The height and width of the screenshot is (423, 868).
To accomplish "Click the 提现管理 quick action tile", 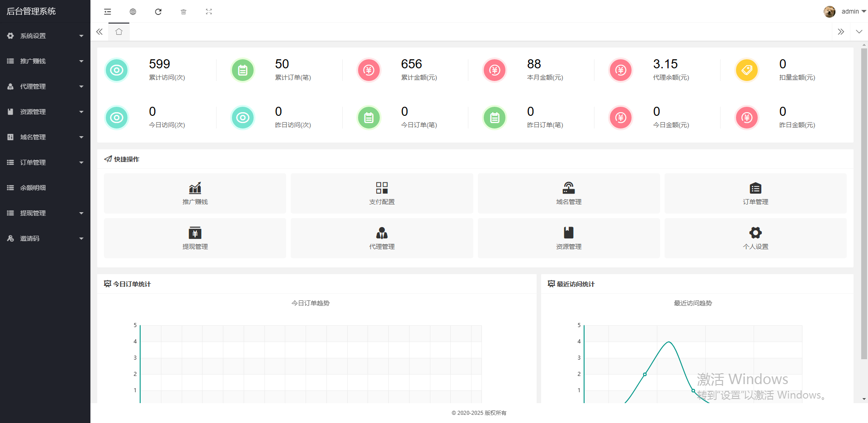I will [195, 238].
